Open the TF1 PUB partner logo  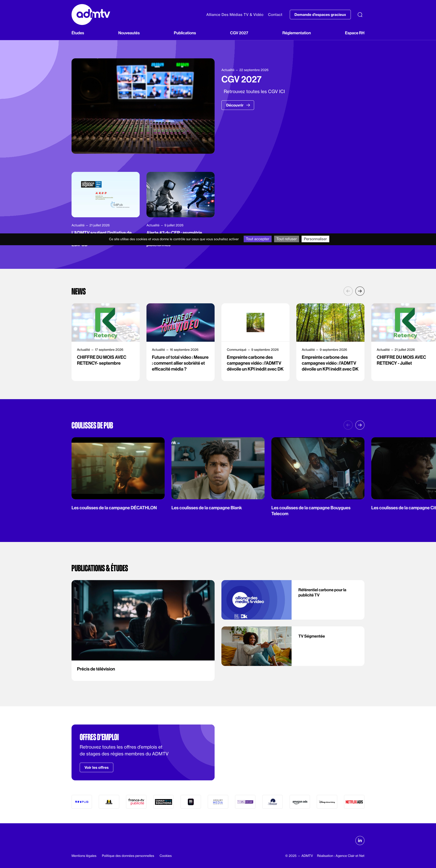point(82,802)
